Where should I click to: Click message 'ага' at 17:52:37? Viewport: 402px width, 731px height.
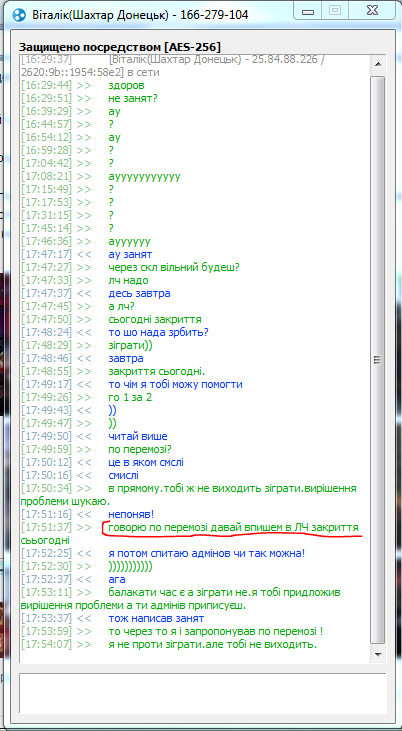click(x=117, y=579)
